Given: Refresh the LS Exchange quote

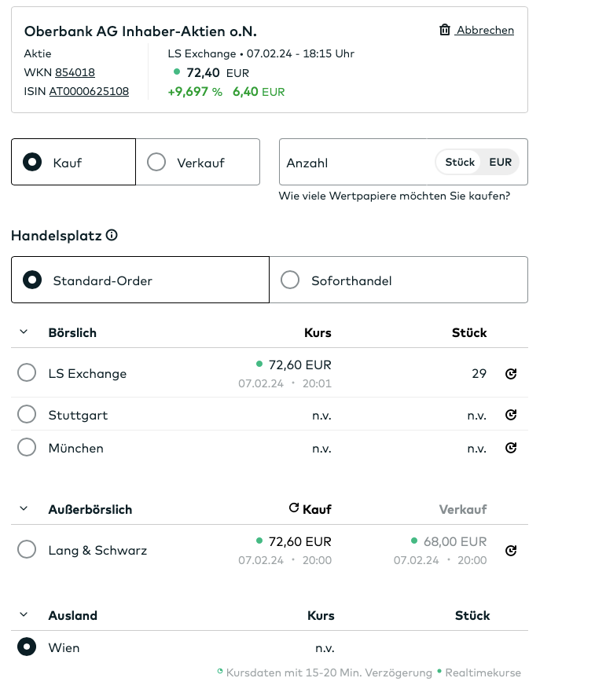Looking at the screenshot, I should [x=511, y=374].
